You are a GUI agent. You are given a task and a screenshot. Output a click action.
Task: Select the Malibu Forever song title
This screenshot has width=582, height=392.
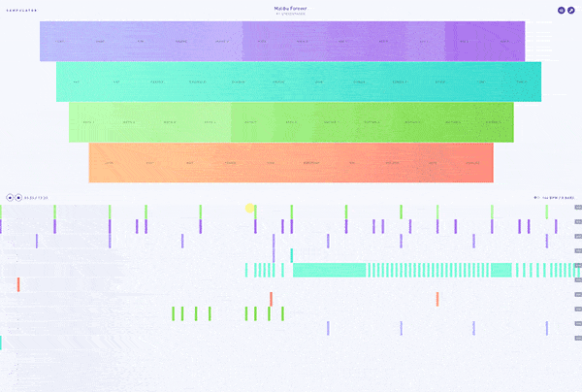coord(291,8)
